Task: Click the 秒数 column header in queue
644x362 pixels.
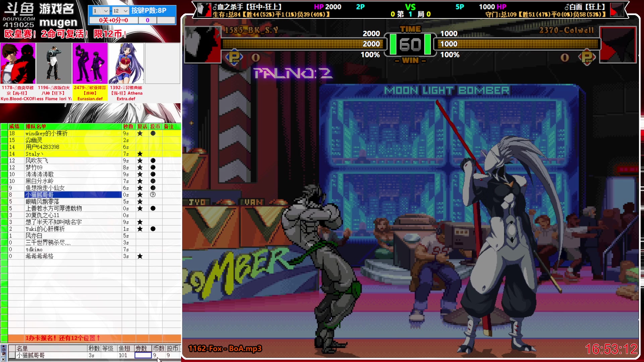Action: [128, 126]
